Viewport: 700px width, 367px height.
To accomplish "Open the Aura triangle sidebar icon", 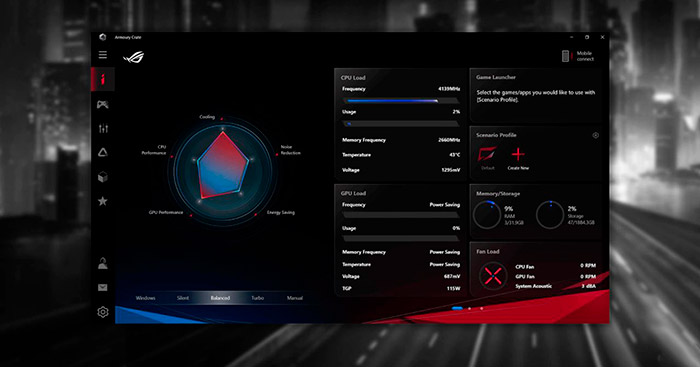I will [x=103, y=153].
